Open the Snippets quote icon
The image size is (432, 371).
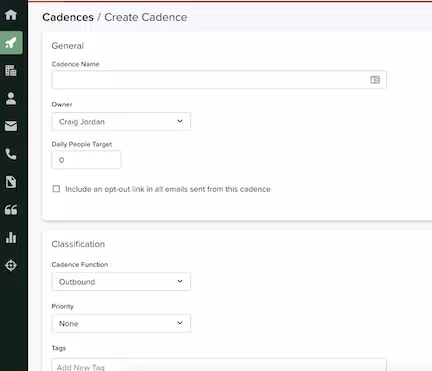click(11, 210)
